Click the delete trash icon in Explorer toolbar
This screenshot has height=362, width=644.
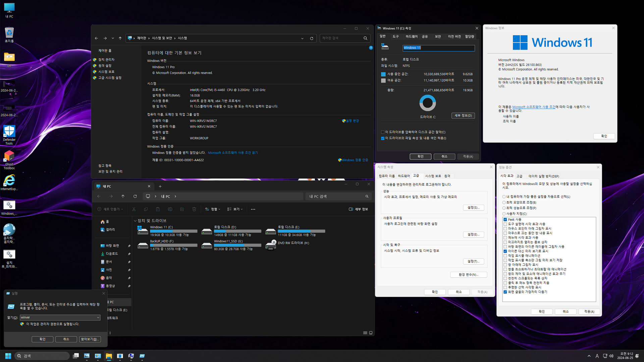194,209
